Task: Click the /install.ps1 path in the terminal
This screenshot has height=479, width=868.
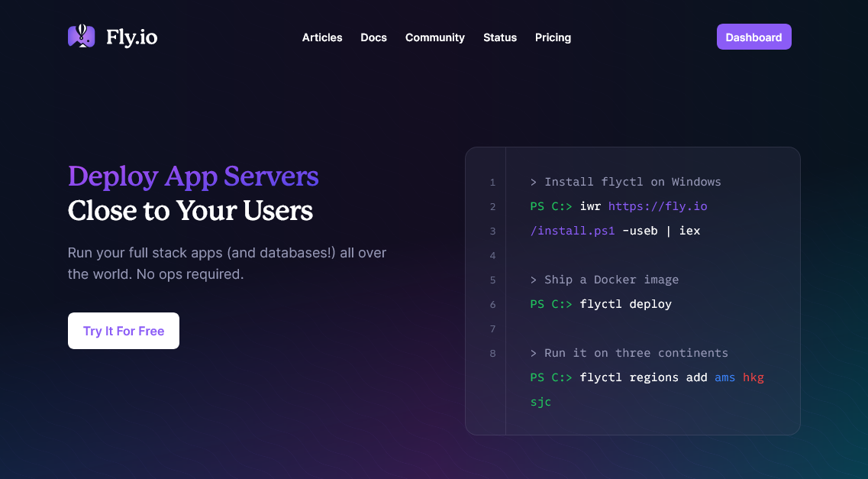Action: click(x=573, y=231)
